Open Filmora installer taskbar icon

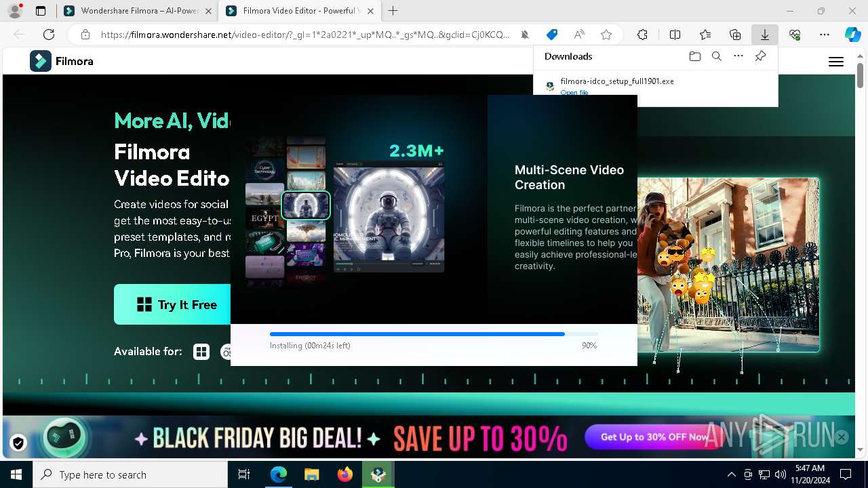click(378, 474)
